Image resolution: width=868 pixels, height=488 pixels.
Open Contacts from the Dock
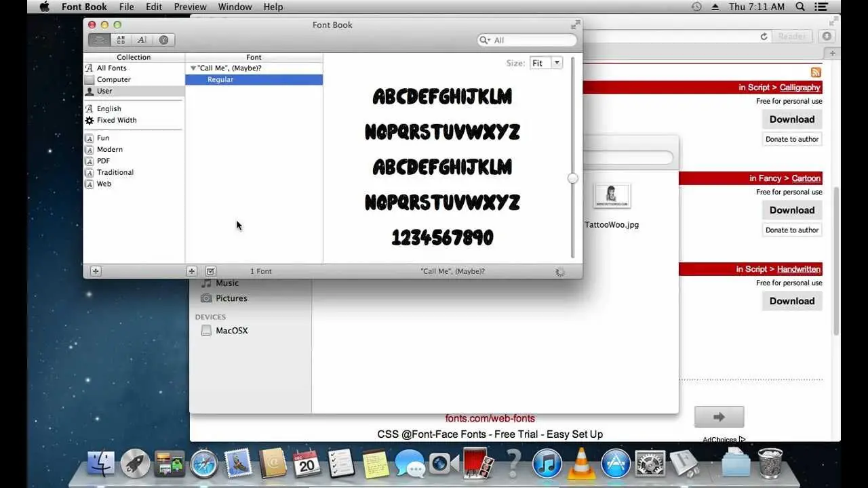[273, 464]
